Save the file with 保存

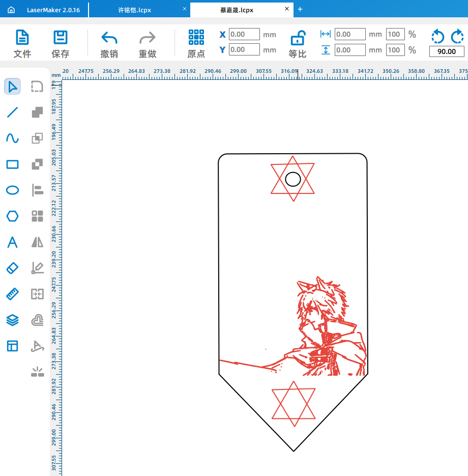(x=61, y=43)
